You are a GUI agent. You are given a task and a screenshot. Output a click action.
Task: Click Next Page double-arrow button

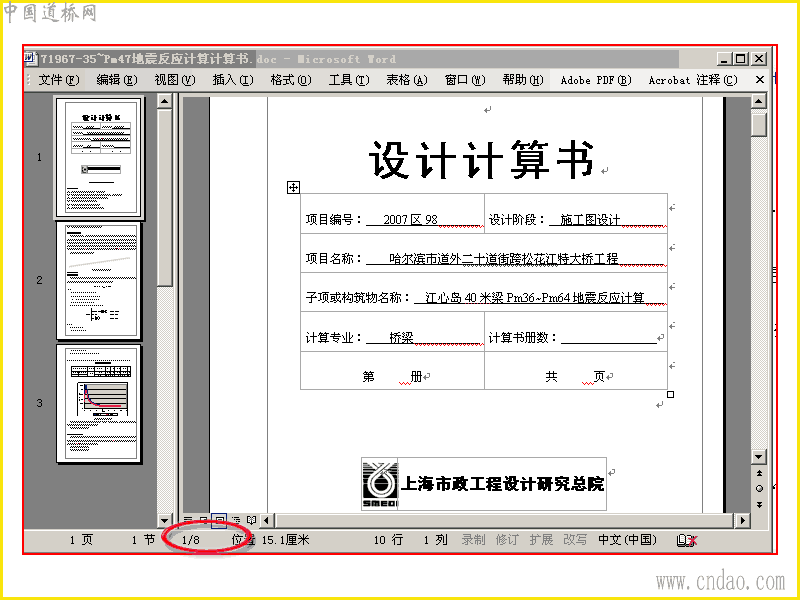coord(759,505)
